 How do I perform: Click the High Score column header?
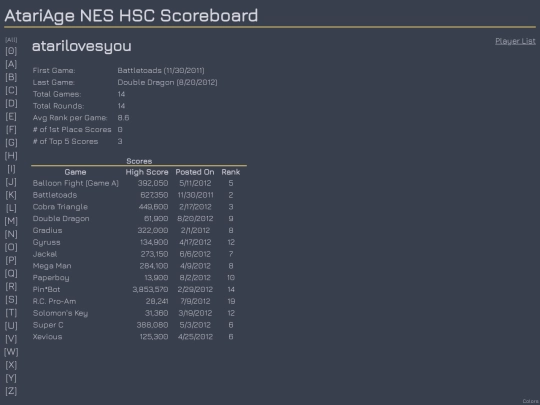[x=147, y=172]
